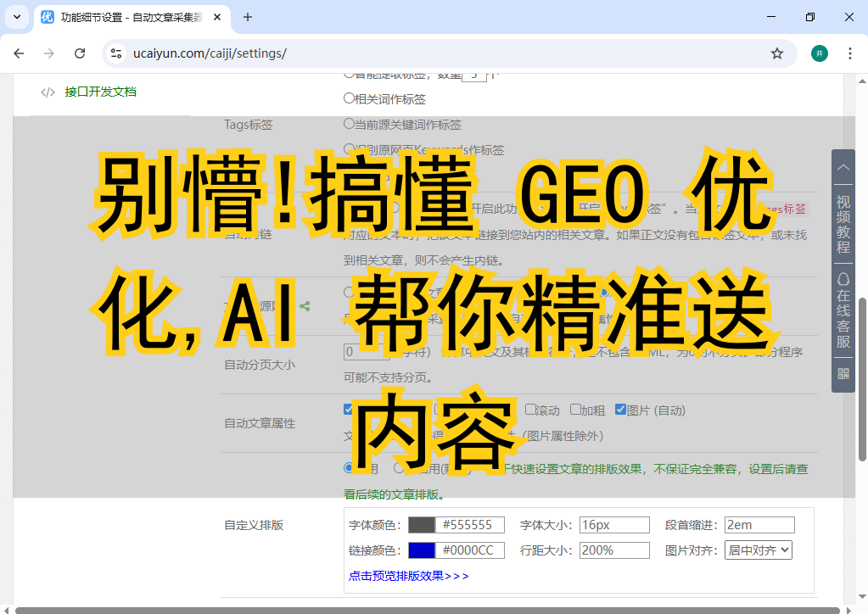Open a new tab with plus icon
Image resolution: width=868 pixels, height=614 pixels.
248,17
